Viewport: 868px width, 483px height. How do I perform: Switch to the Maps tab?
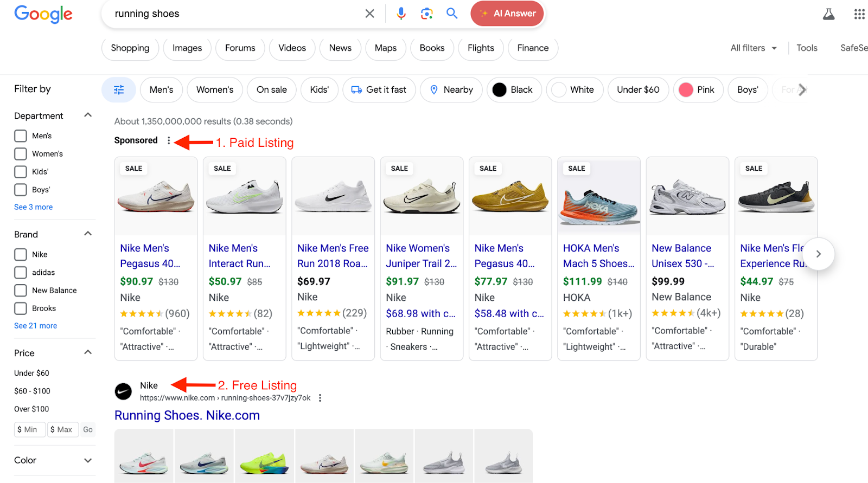[386, 48]
